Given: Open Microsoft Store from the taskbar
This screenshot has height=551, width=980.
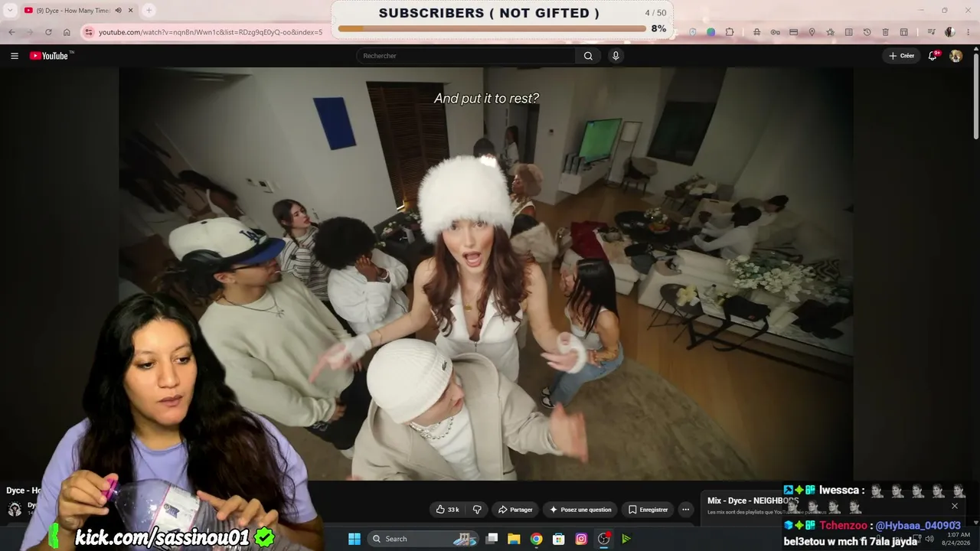Looking at the screenshot, I should [x=559, y=539].
